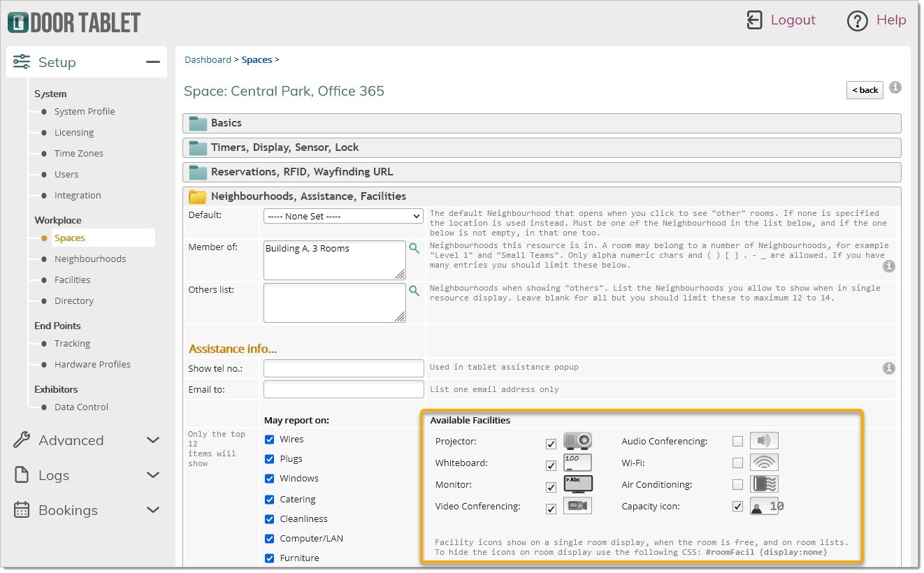Click the open Neighbourhoods folder icon
This screenshot has width=924, height=573.
[198, 197]
